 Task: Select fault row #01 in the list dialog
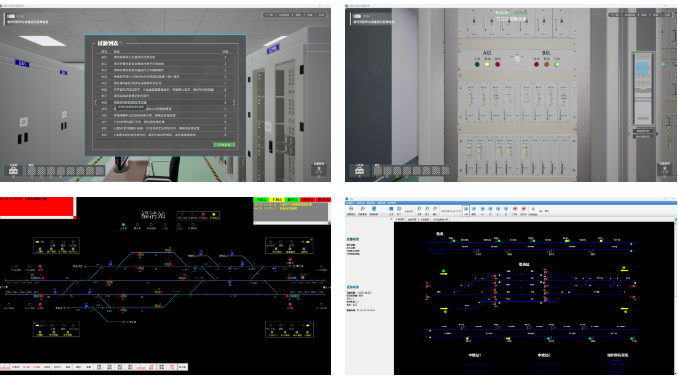(165, 57)
